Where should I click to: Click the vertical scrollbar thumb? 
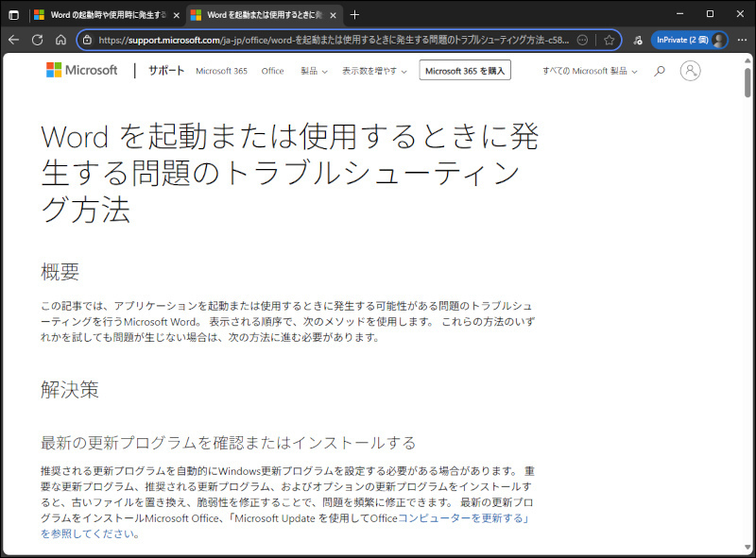click(x=747, y=82)
